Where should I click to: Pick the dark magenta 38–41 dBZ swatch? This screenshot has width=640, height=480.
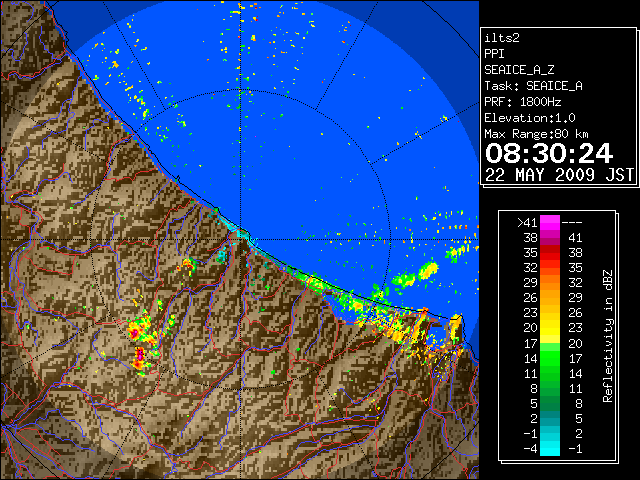pos(550,238)
